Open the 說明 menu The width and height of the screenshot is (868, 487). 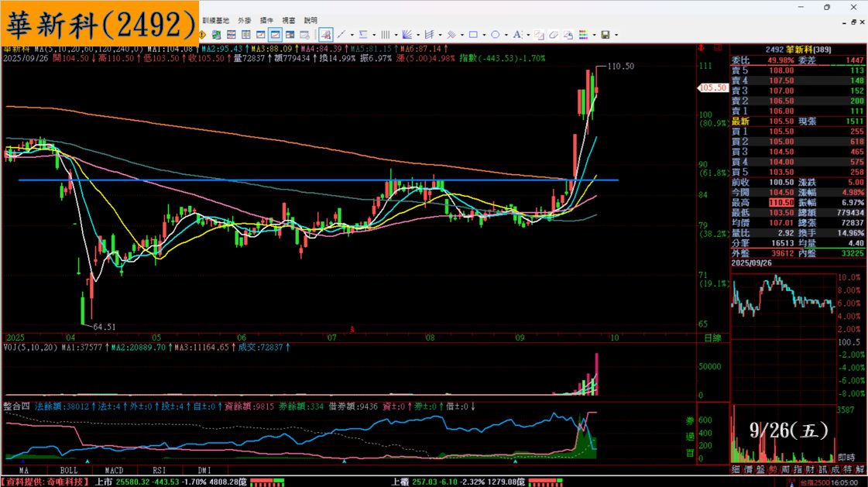[x=310, y=20]
